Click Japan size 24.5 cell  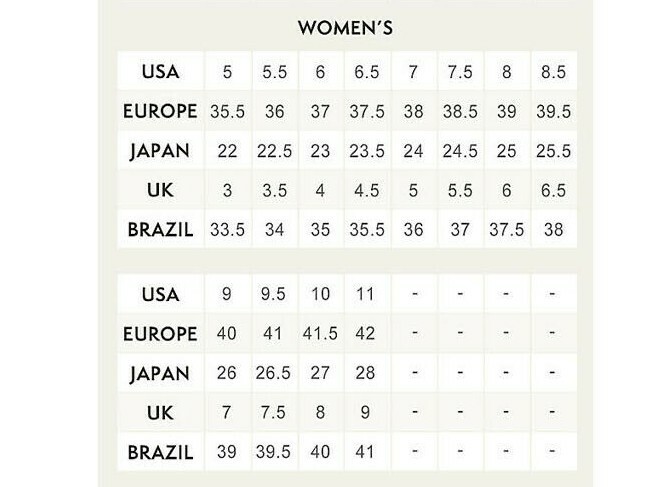459,151
